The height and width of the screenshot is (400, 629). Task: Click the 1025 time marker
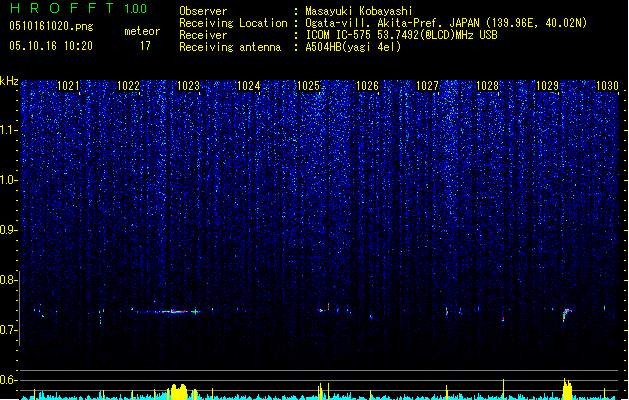(308, 86)
